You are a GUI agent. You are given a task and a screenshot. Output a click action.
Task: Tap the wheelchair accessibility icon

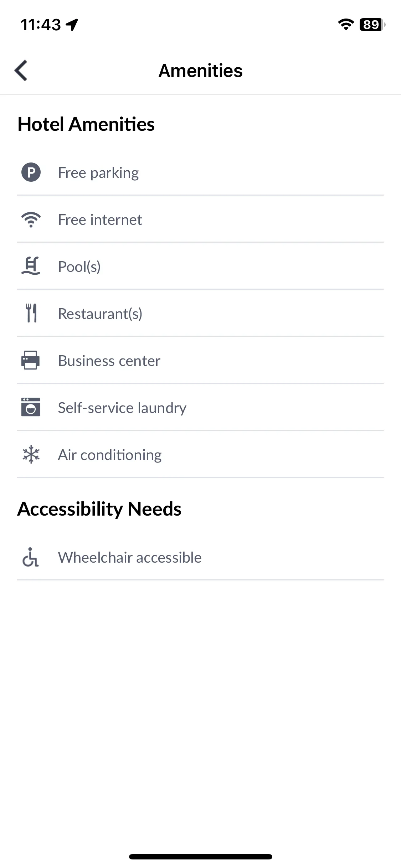[31, 557]
